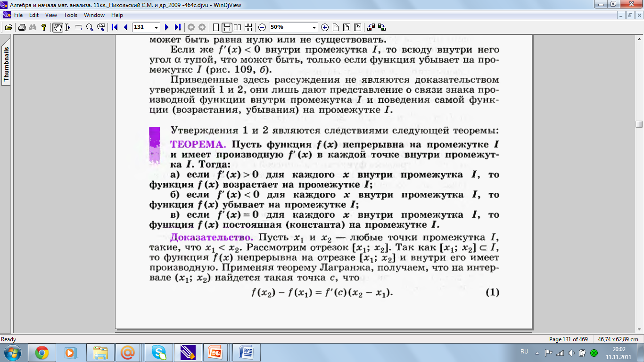Click the fit page icon
The height and width of the screenshot is (362, 644).
(357, 27)
